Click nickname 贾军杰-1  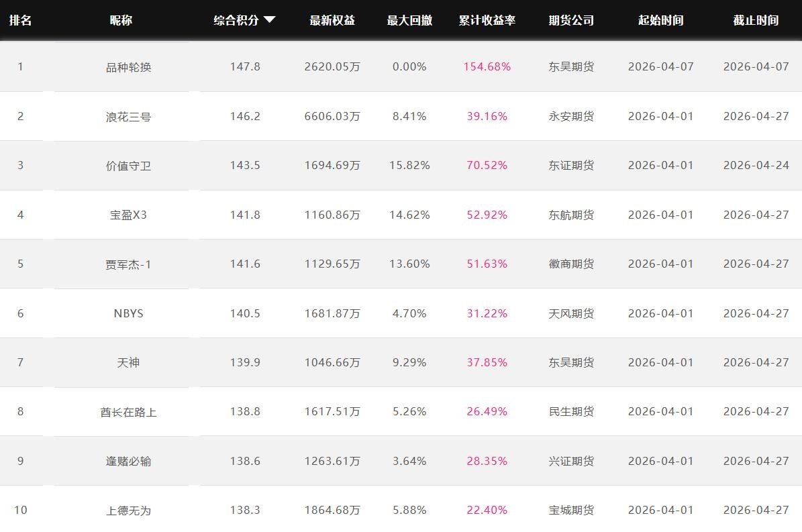pos(128,264)
